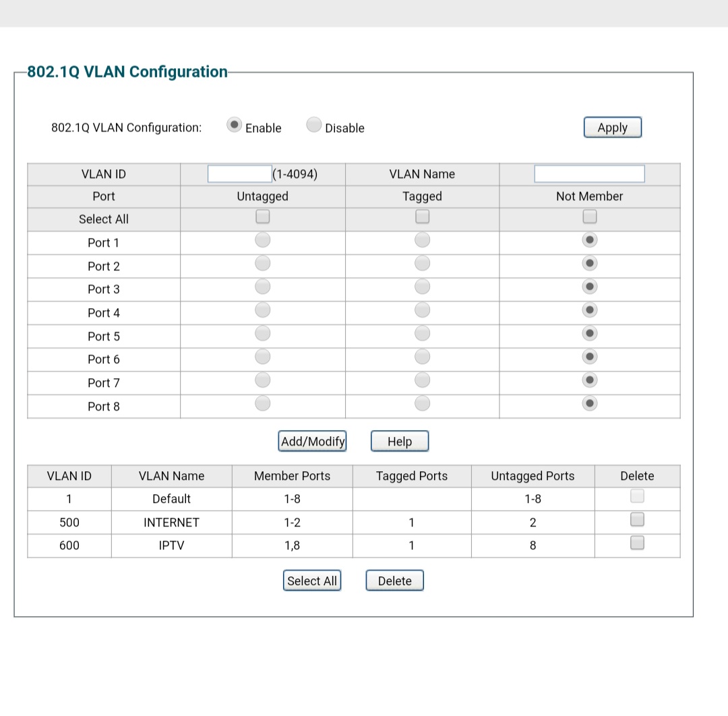
Task: Set Port 8 to Not Member
Action: (590, 403)
